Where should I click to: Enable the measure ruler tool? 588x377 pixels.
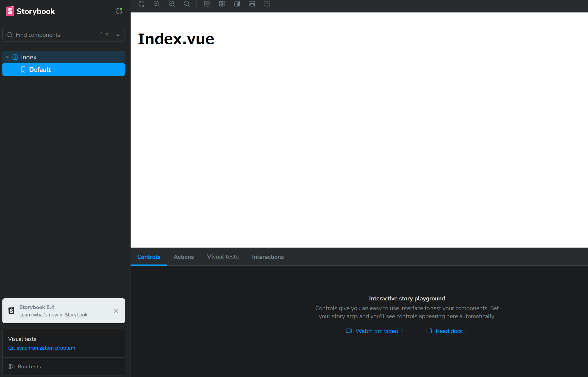(x=252, y=4)
